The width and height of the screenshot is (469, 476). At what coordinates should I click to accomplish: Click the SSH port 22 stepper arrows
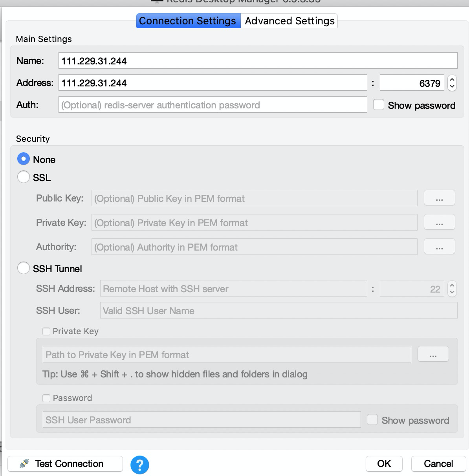click(x=452, y=289)
